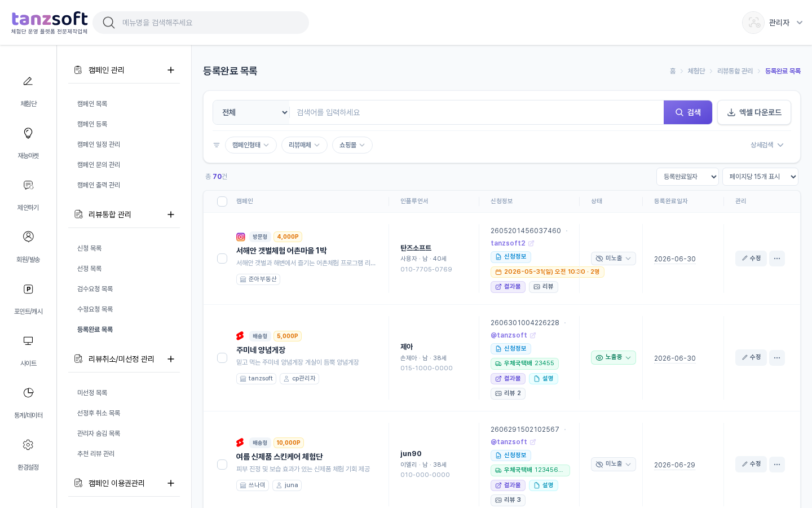Change 미노출 status for 서해안 갯벌체험 row

coord(614,259)
